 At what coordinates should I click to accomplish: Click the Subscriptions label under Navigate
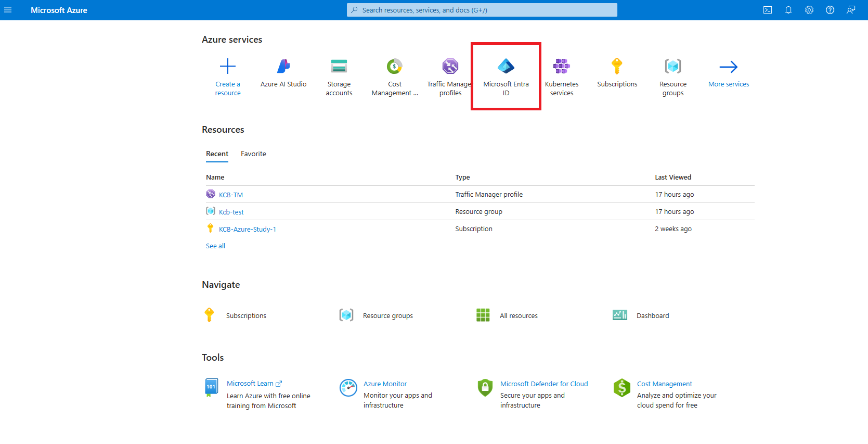point(246,315)
